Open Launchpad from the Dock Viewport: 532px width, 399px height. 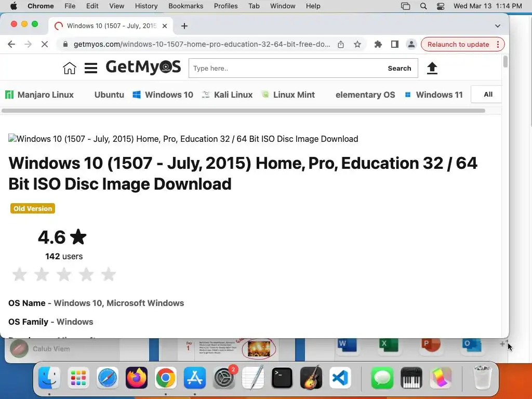click(x=78, y=378)
